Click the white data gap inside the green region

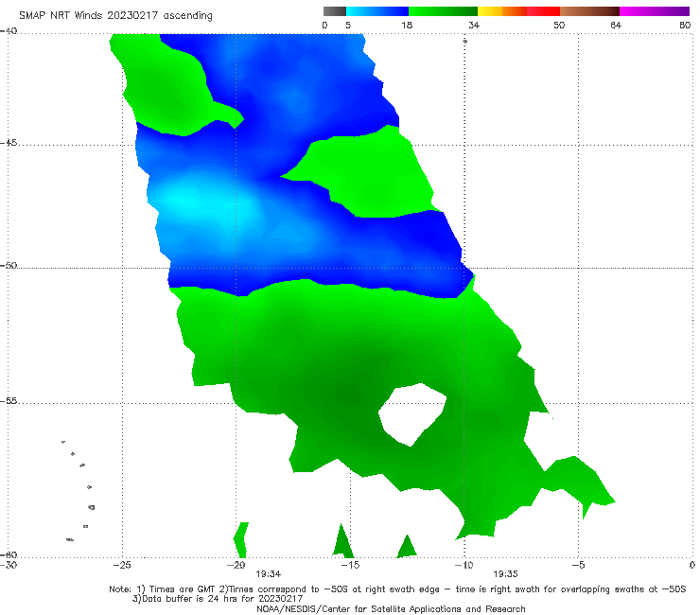tap(413, 414)
